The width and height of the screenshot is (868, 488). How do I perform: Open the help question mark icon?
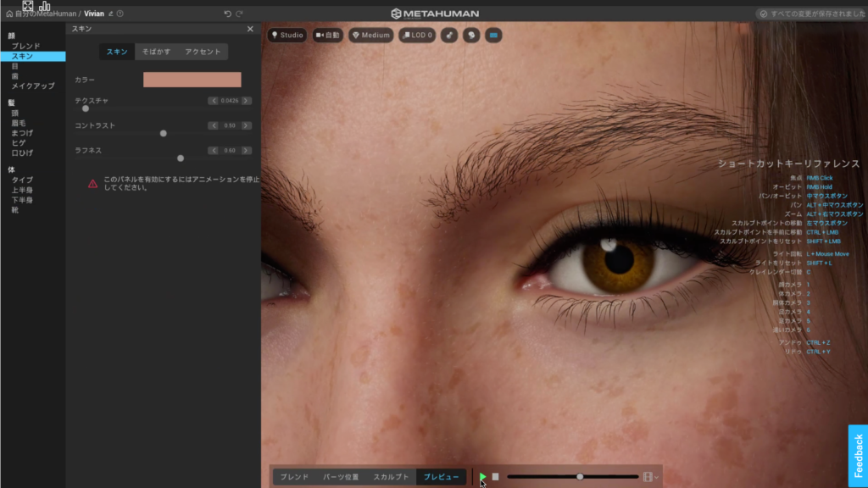coord(120,14)
